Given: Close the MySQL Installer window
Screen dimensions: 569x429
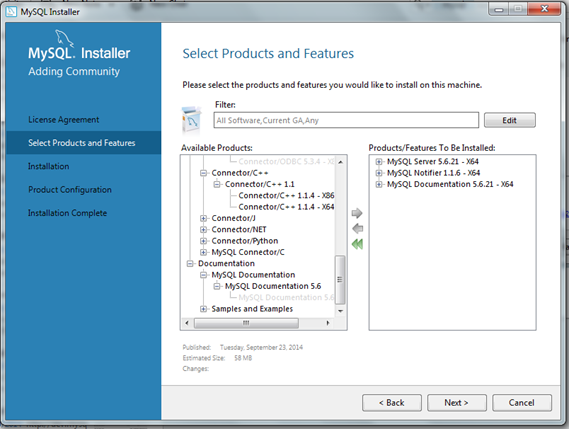Looking at the screenshot, I should coord(544,9).
